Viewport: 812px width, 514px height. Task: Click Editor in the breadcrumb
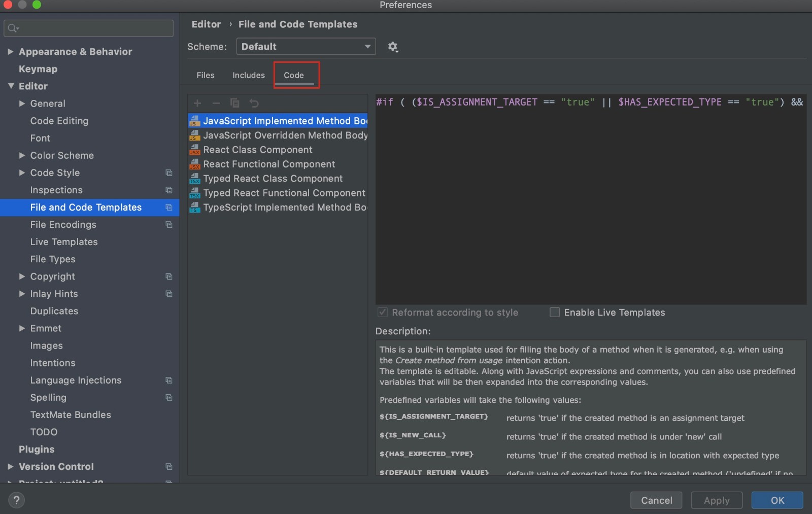pos(206,24)
